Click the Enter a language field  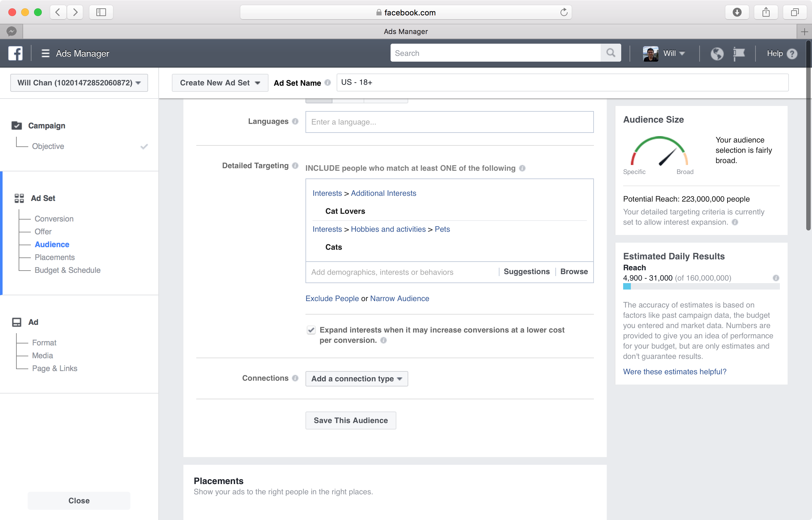click(449, 122)
